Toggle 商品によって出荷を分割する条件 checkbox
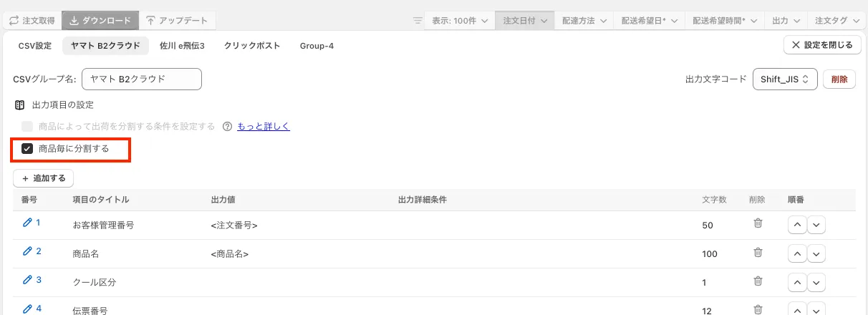The height and width of the screenshot is (315, 868). (27, 127)
